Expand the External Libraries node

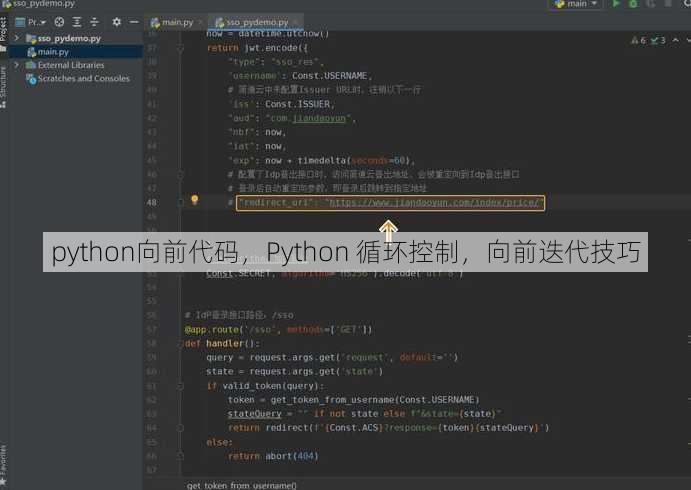(x=17, y=65)
